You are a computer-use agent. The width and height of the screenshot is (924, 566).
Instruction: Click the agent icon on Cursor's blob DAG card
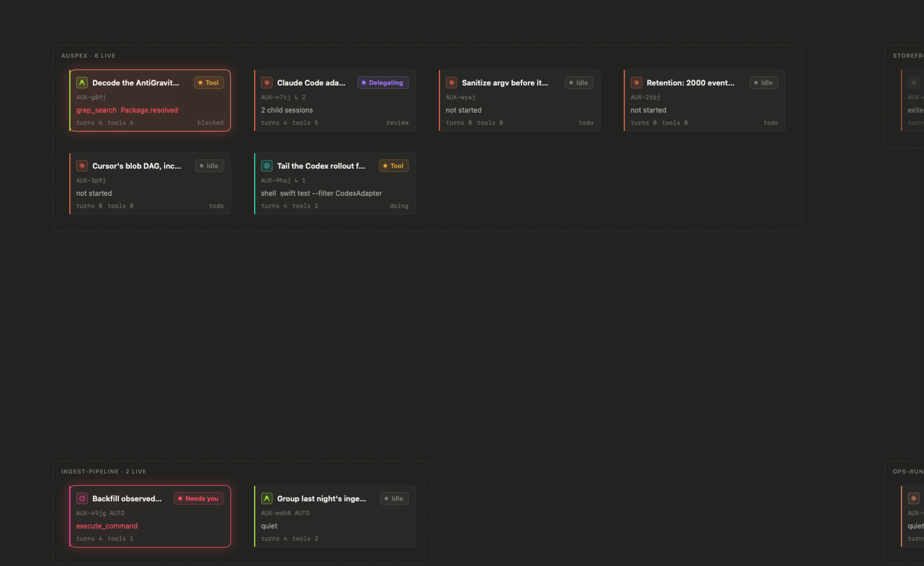[x=82, y=166]
